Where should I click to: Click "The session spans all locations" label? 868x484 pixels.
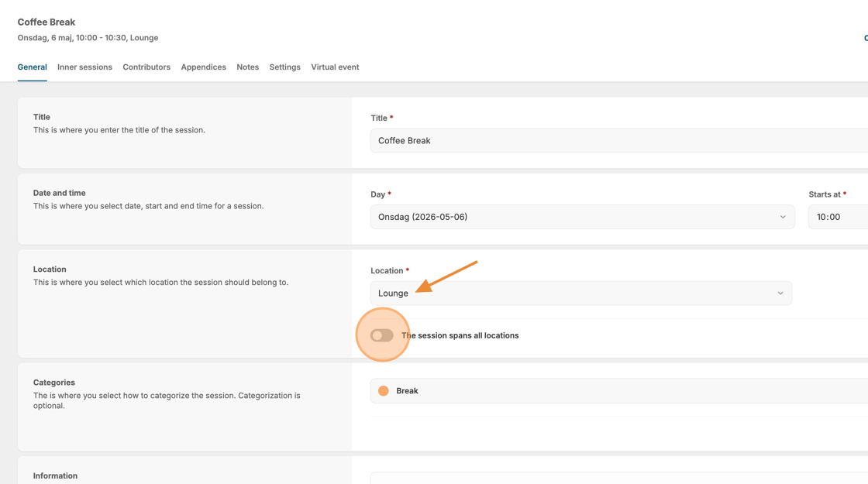tap(460, 335)
